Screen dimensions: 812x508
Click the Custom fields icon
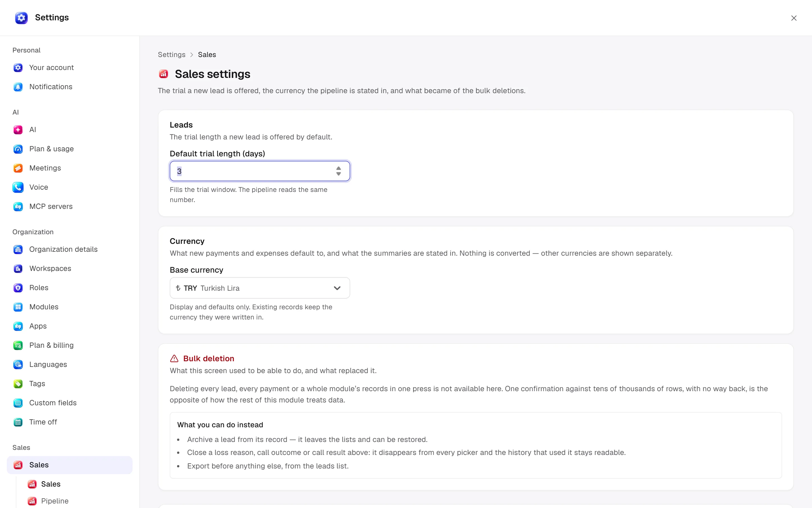click(x=18, y=402)
